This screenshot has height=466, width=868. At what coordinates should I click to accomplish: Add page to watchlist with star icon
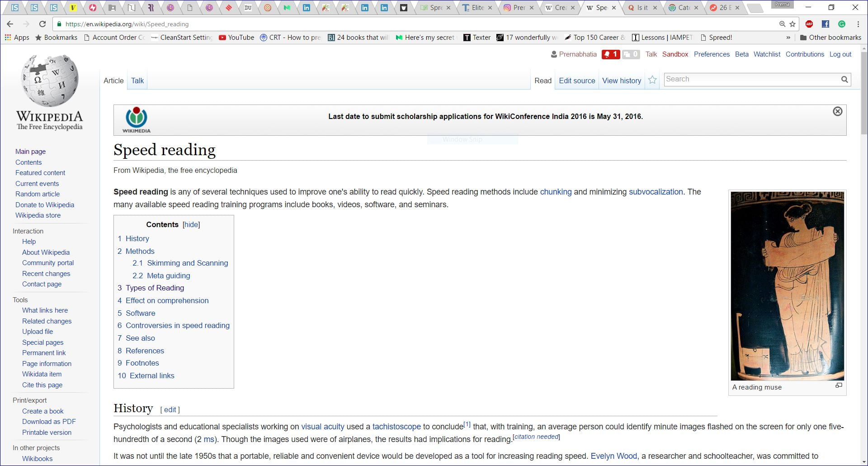pyautogui.click(x=652, y=80)
